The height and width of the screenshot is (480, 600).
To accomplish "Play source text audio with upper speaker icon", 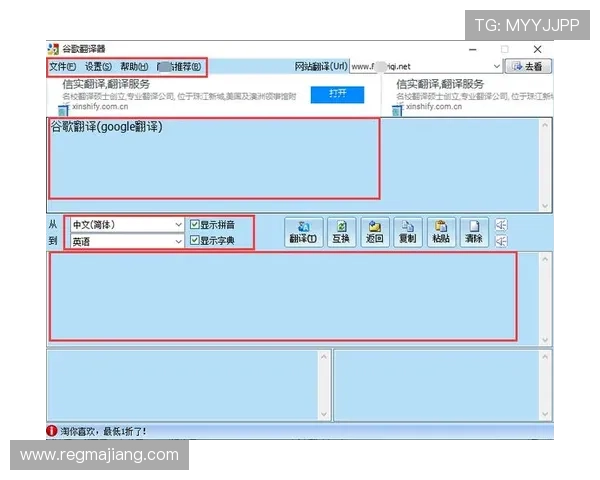I will point(501,225).
